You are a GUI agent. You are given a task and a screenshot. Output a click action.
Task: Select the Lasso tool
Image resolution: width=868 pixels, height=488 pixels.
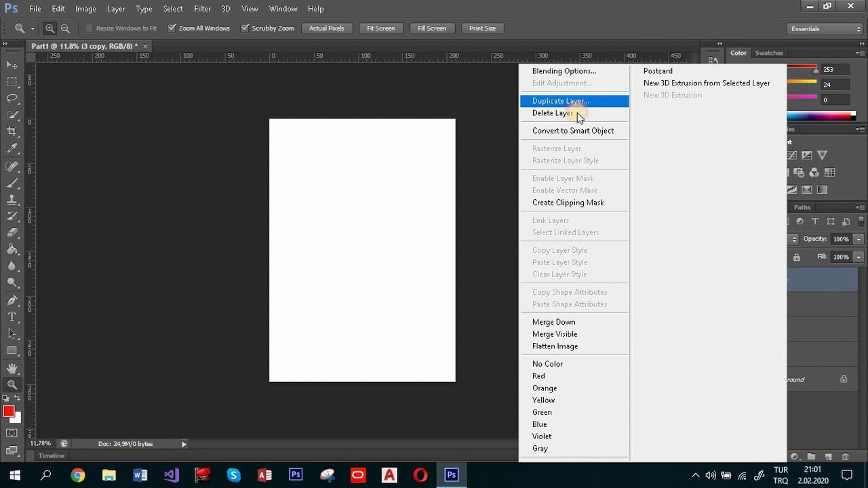point(12,98)
